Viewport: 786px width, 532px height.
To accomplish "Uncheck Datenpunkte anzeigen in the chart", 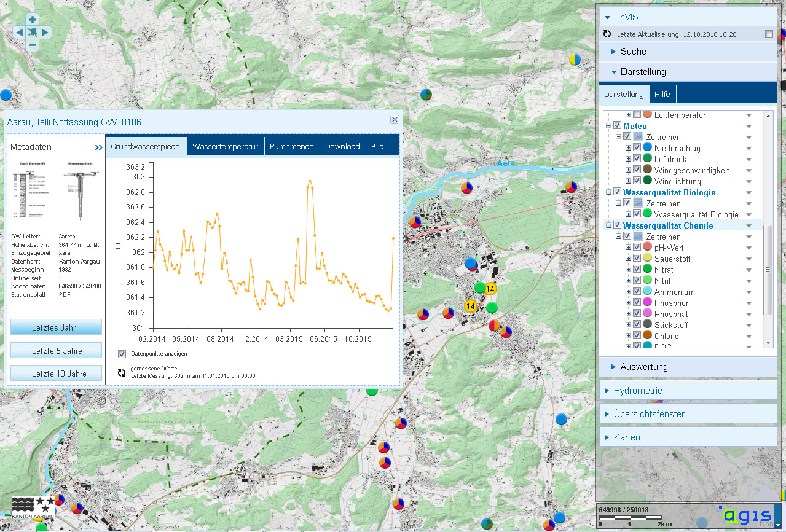I will click(x=121, y=353).
